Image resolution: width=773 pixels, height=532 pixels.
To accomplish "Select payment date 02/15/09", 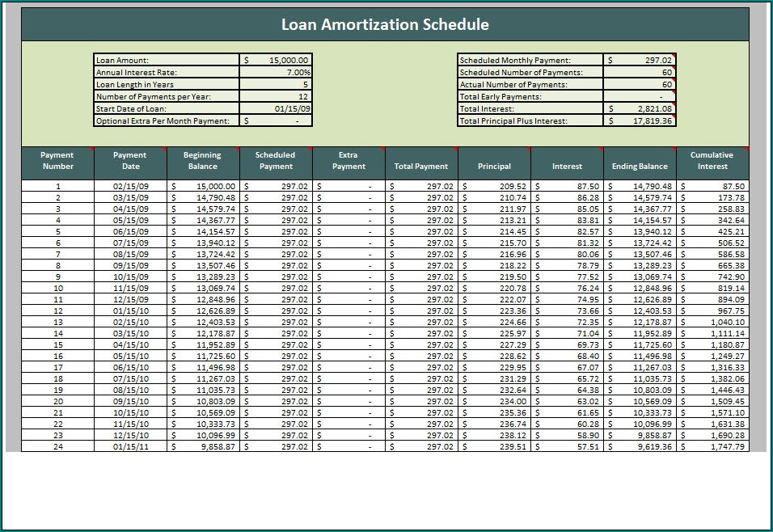I will (131, 187).
